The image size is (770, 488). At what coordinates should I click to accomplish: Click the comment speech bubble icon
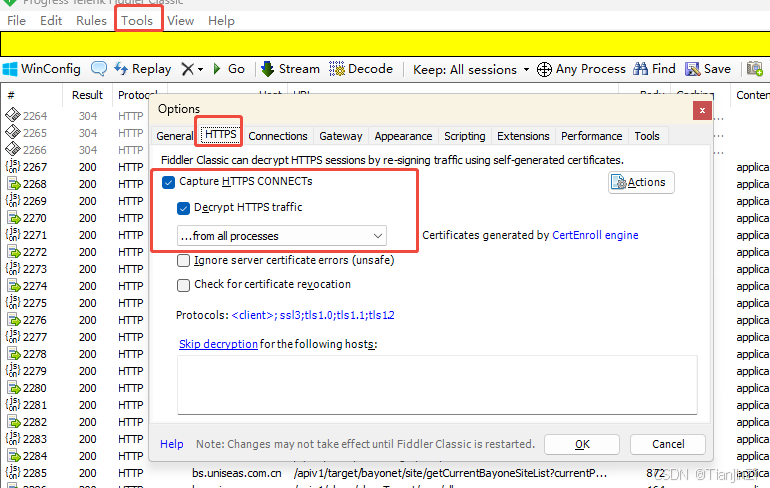tap(99, 69)
